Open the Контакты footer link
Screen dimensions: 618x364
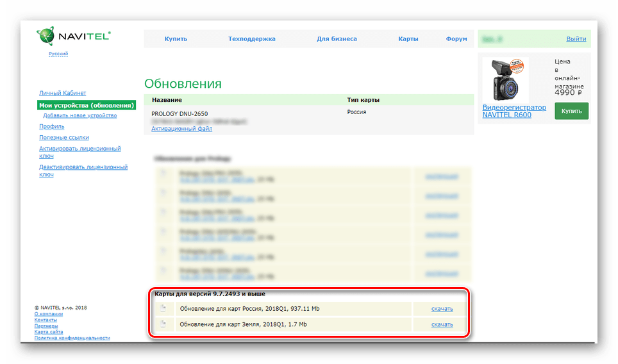(x=46, y=320)
